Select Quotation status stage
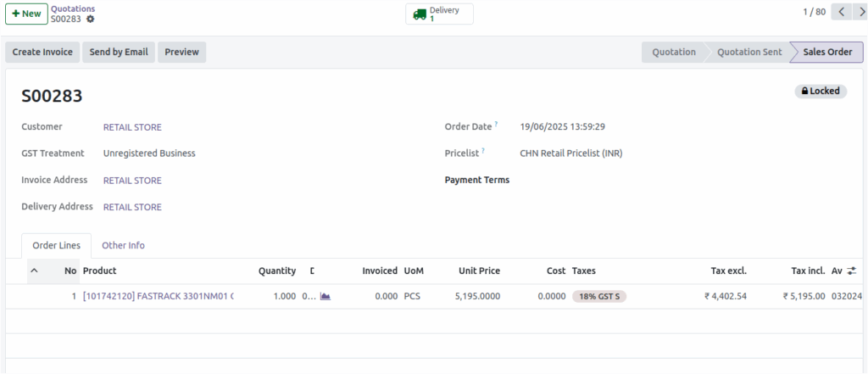This screenshot has height=374, width=868. tap(674, 52)
